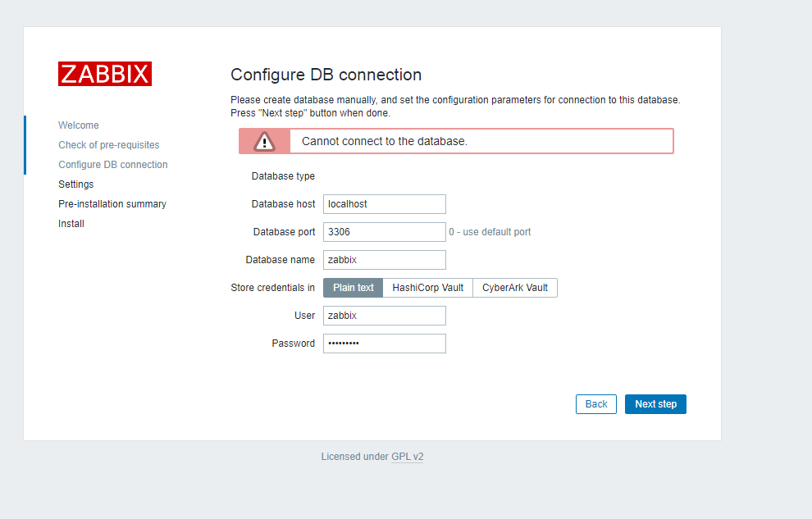
Task: Select Configure DB connection sidebar step
Action: point(113,165)
